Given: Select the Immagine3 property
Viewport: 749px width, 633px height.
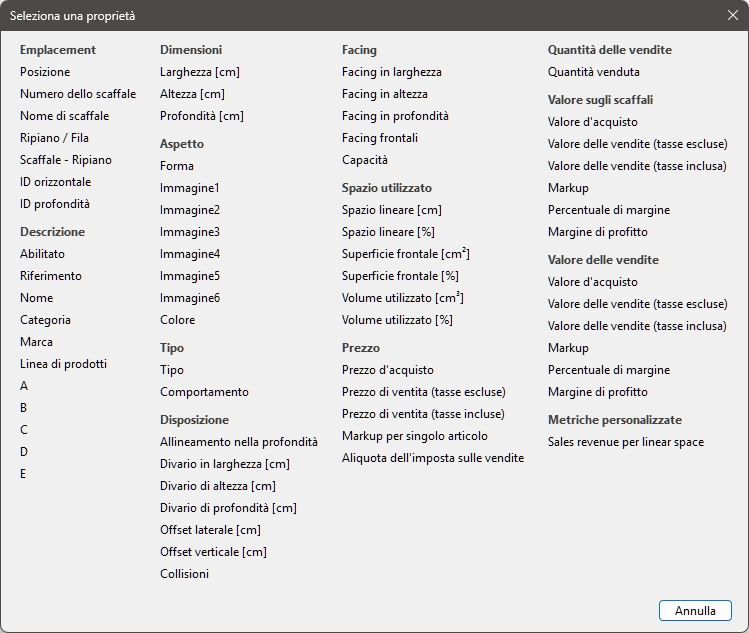Looking at the screenshot, I should [190, 232].
